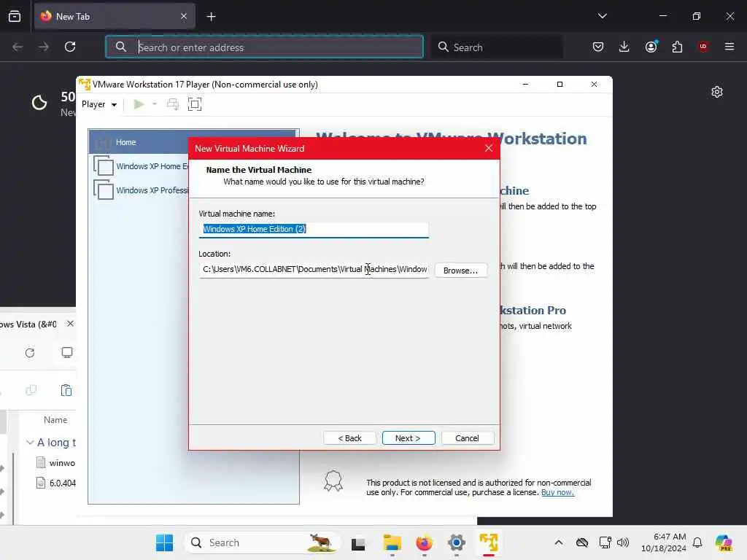Open File Explorer from taskbar
Image resolution: width=747 pixels, height=560 pixels.
click(392, 542)
